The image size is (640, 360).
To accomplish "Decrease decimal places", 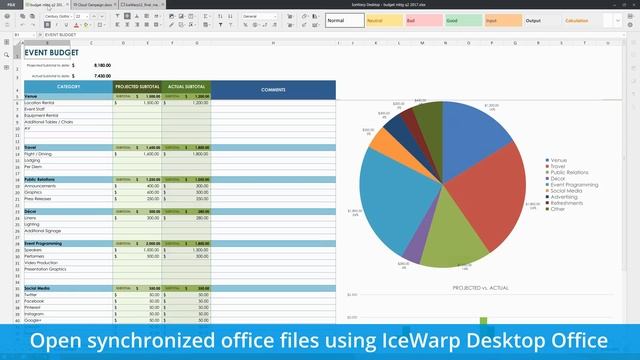I will click(x=265, y=25).
